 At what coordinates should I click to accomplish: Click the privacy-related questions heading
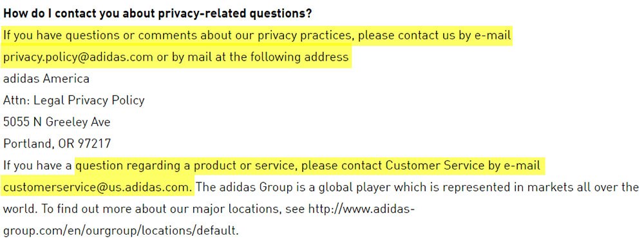[157, 14]
